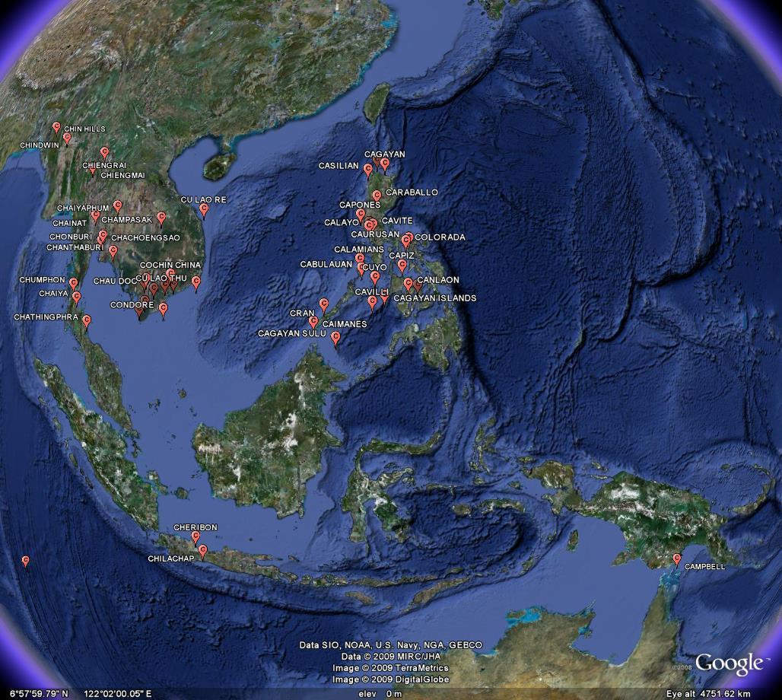Click the Eye alt 4751.62 km readout
This screenshot has height=700, width=782.
tap(708, 693)
